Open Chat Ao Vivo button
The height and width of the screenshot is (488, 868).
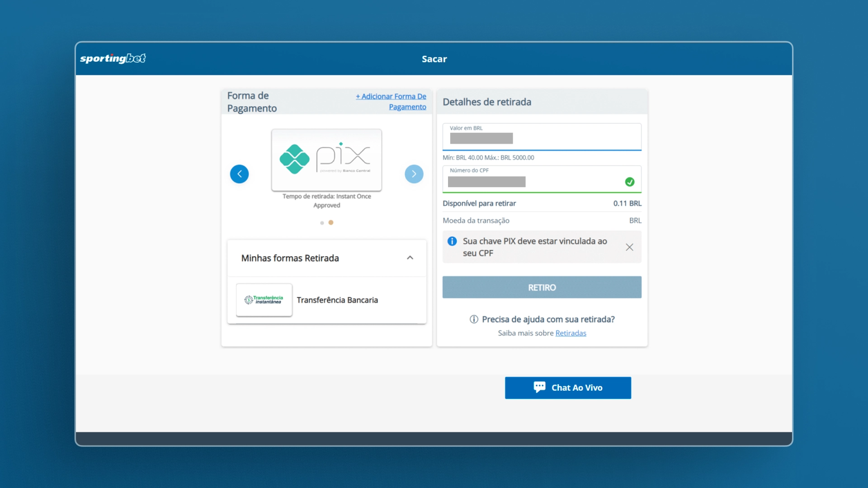point(568,388)
